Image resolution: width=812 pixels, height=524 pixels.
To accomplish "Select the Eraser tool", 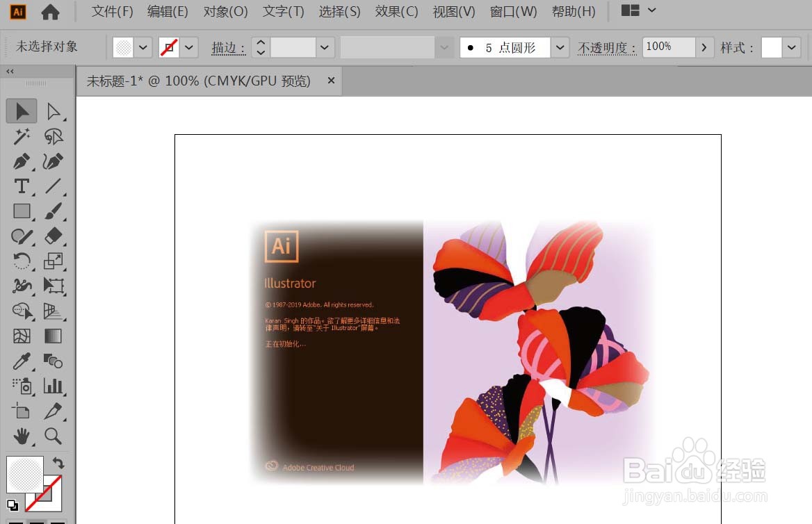I will [53, 236].
